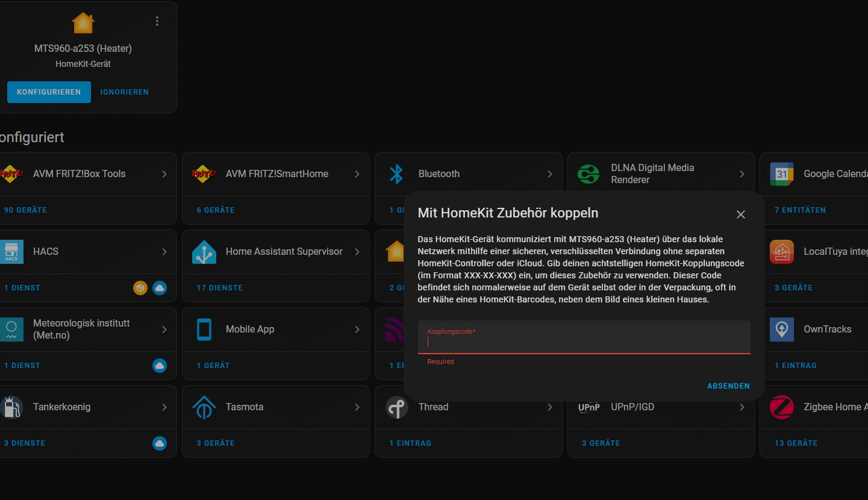Click the Home Assistant Supervisor icon
Screen dimensions: 868x500
[204, 252]
